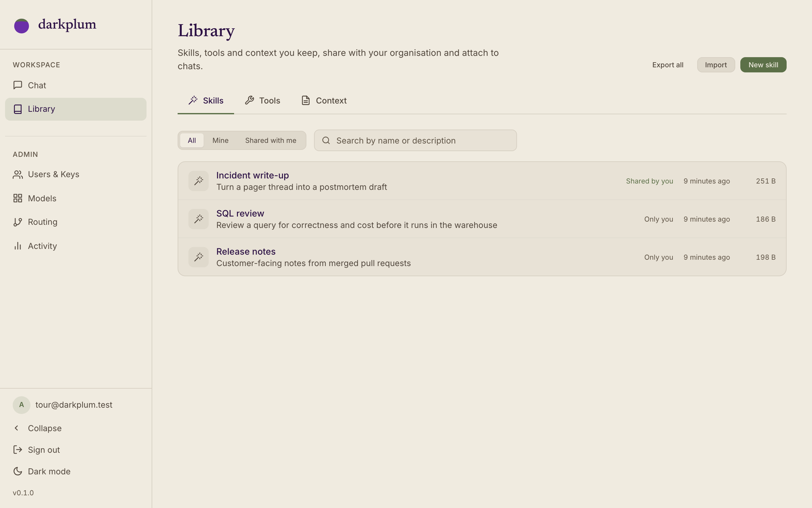Click the v0.1.0 version label
This screenshot has width=812, height=508.
tap(23, 493)
